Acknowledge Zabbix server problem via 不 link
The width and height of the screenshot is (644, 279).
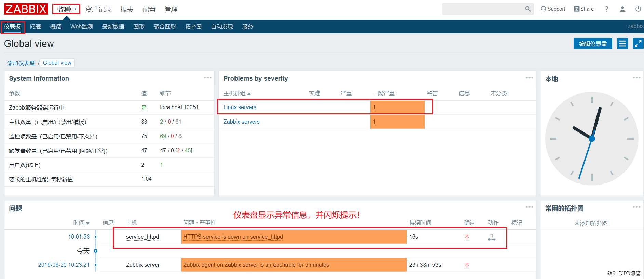[467, 265]
